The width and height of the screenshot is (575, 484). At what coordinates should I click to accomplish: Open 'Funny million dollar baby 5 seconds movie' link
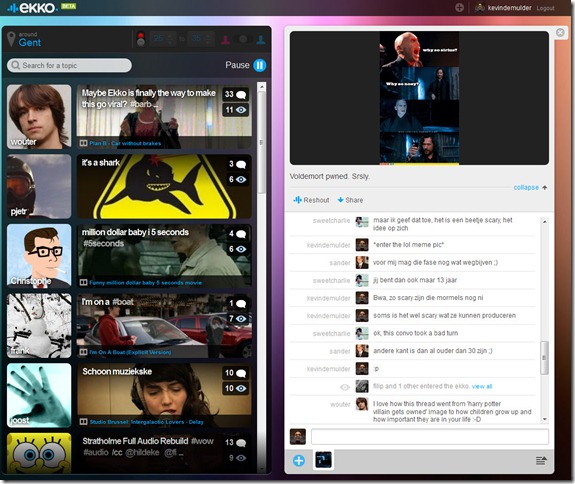145,283
